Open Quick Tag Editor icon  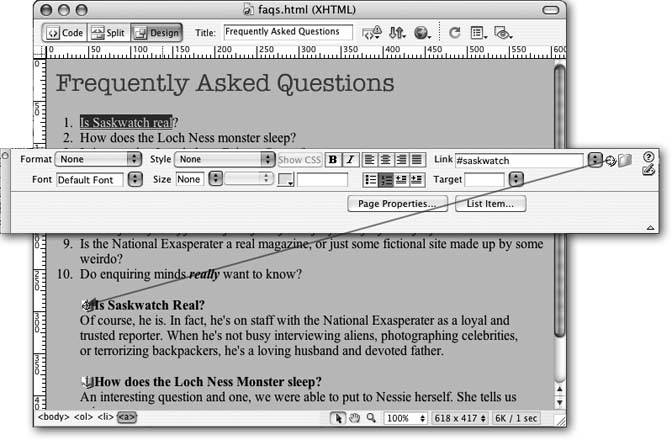tap(648, 170)
